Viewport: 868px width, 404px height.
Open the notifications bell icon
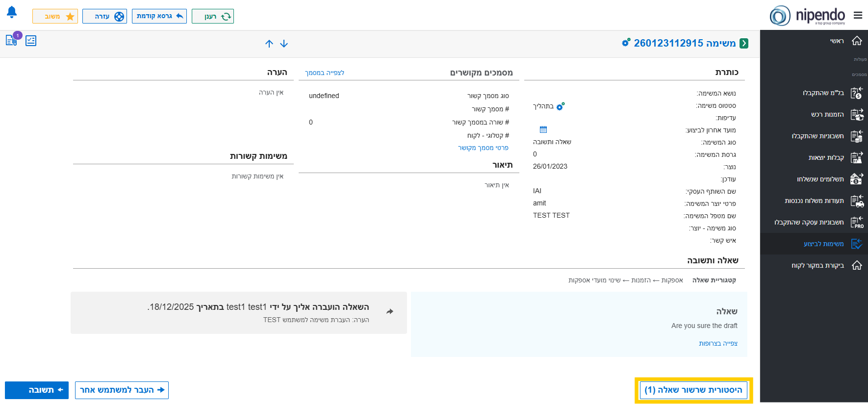point(12,13)
